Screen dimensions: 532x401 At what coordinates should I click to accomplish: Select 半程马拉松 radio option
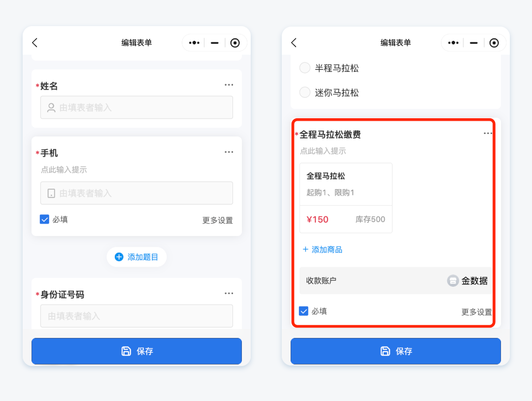point(305,68)
